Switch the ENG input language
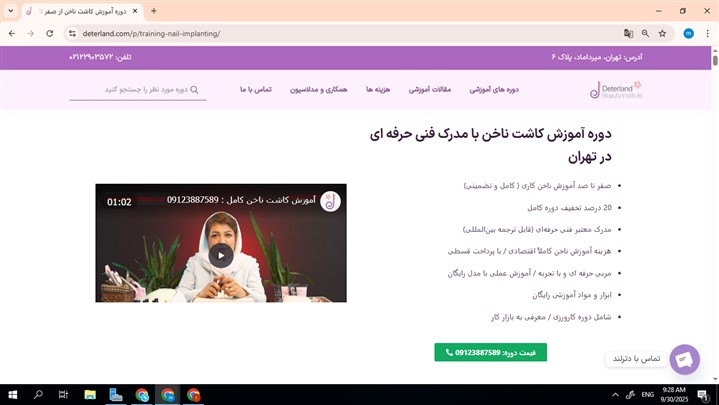The image size is (719, 405). click(x=647, y=395)
